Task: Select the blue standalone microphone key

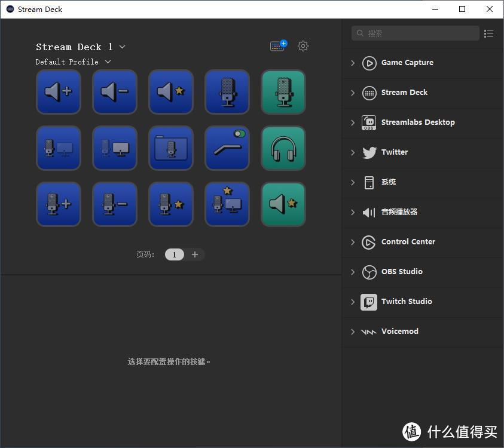Action: point(227,92)
